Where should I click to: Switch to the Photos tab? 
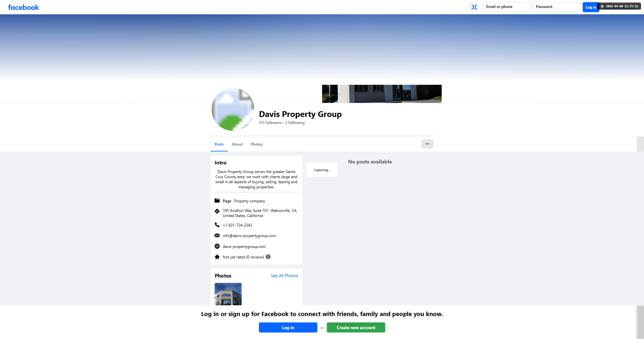tap(257, 144)
